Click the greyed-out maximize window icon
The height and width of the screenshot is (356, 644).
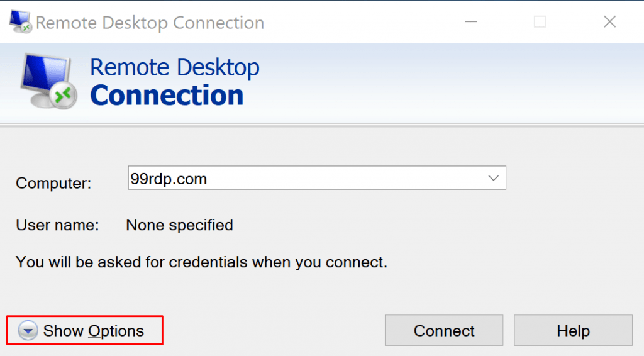pyautogui.click(x=540, y=23)
